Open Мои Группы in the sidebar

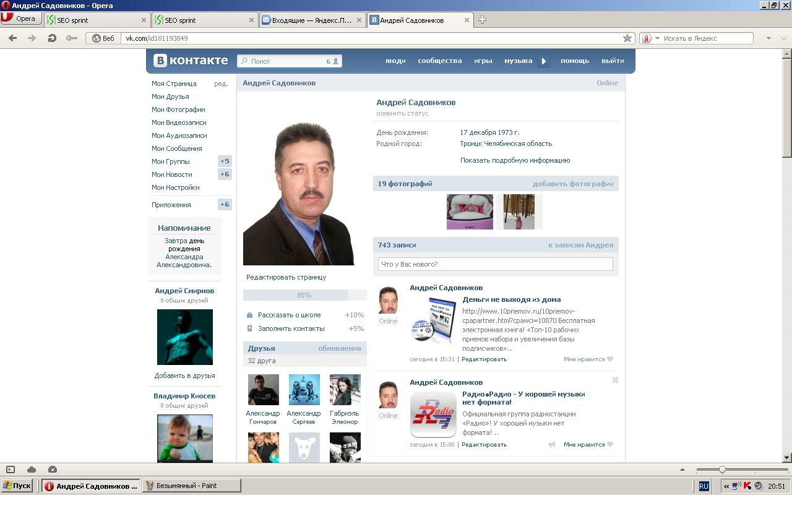[x=171, y=161]
